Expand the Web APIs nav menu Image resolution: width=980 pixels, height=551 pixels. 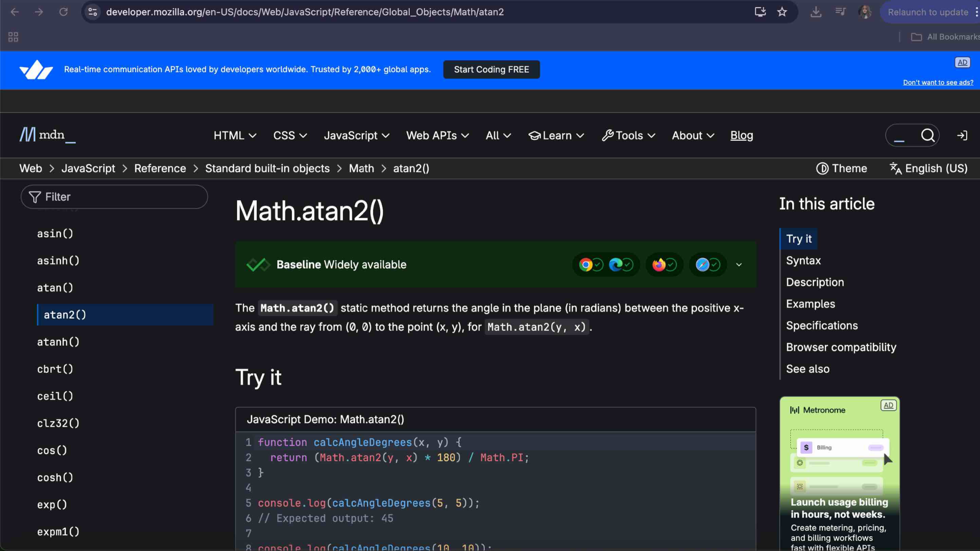[x=437, y=136]
